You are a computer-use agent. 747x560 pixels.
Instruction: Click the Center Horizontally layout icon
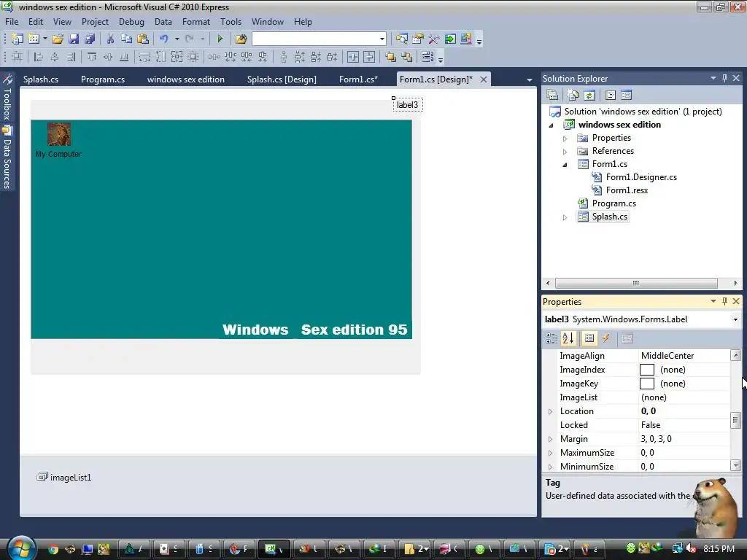click(353, 57)
